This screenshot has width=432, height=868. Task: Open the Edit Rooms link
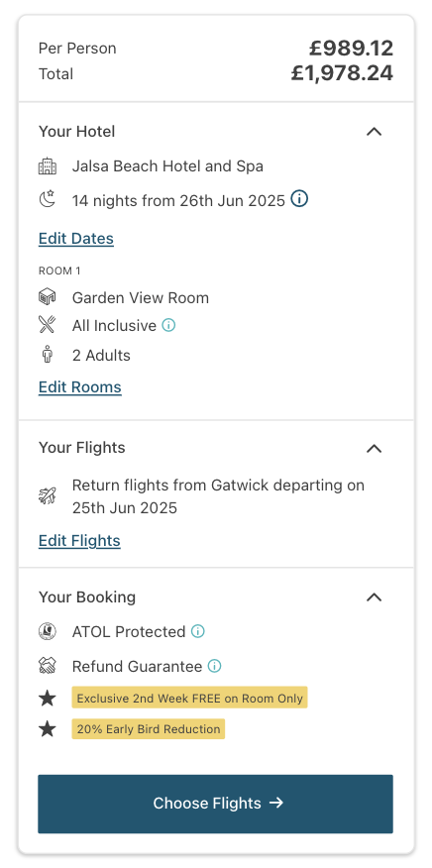click(79, 387)
